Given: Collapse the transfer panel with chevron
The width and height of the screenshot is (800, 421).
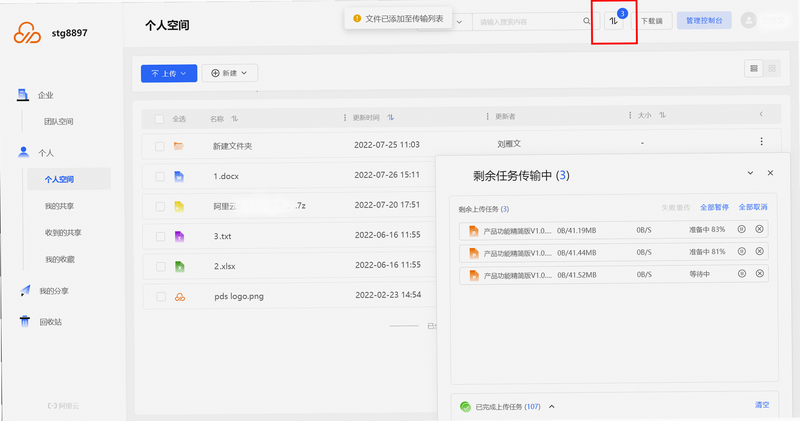Looking at the screenshot, I should click(751, 173).
